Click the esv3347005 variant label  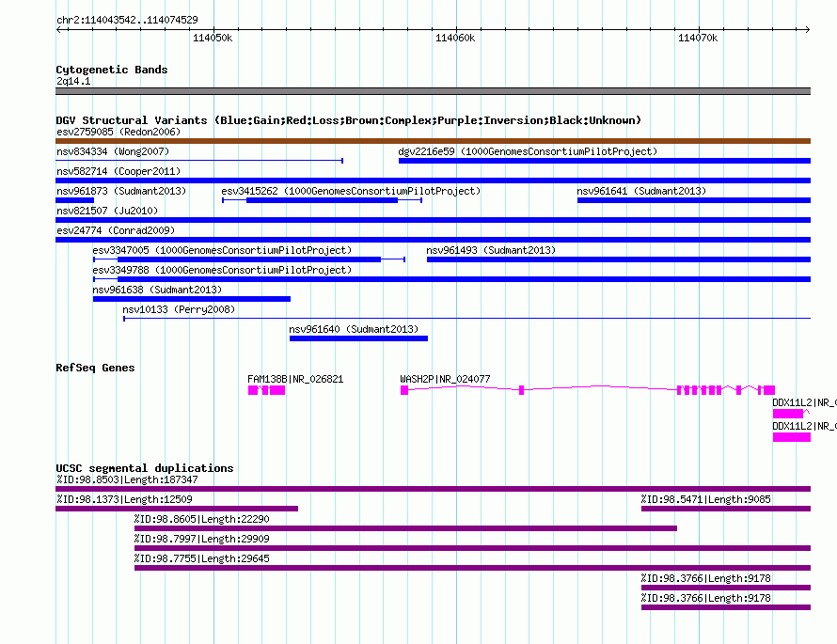(222, 250)
